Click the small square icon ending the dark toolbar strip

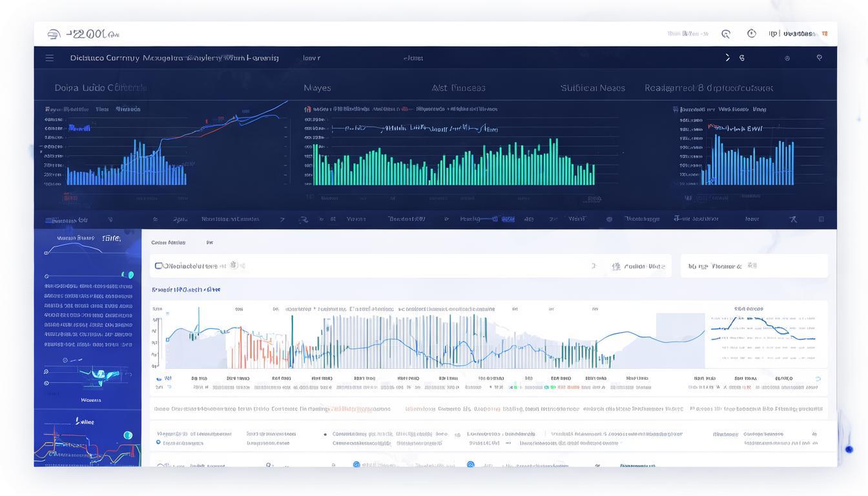click(x=821, y=220)
